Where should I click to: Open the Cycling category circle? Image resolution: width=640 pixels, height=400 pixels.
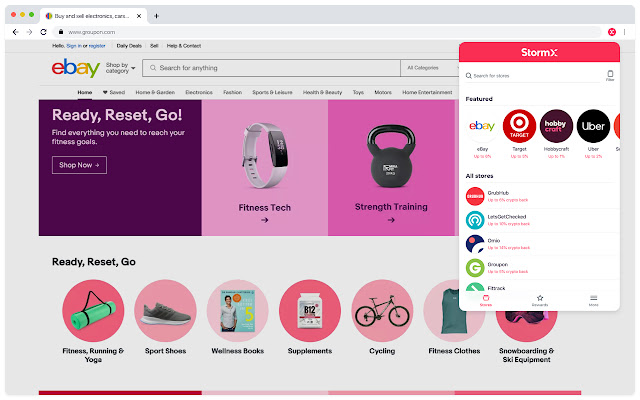pyautogui.click(x=382, y=311)
